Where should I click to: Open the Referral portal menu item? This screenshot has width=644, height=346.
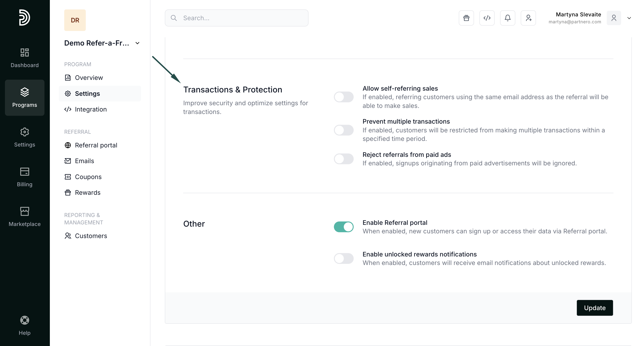pyautogui.click(x=96, y=145)
